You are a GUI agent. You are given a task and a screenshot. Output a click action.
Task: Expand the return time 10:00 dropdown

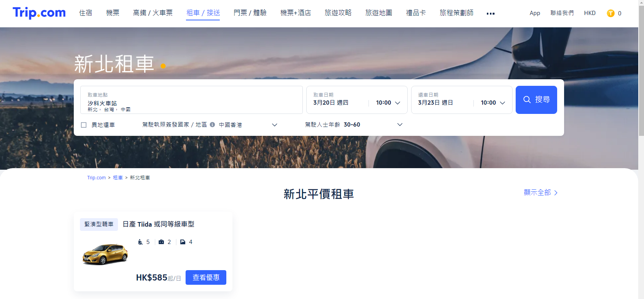coord(493,103)
